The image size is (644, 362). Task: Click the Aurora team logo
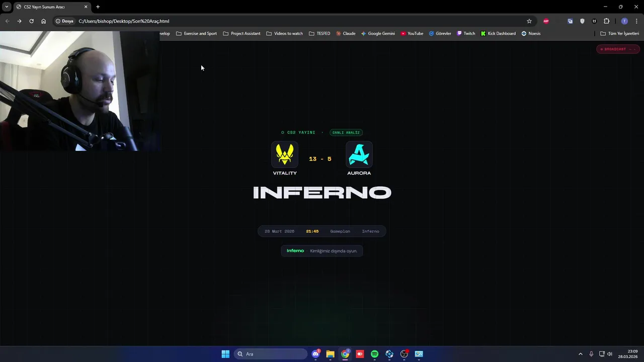(359, 155)
